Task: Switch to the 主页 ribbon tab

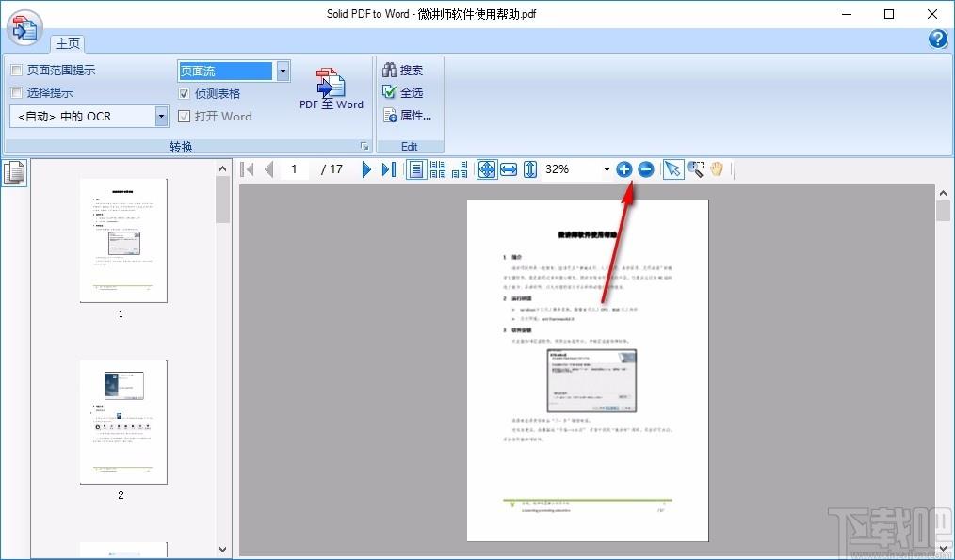Action: coord(68,43)
